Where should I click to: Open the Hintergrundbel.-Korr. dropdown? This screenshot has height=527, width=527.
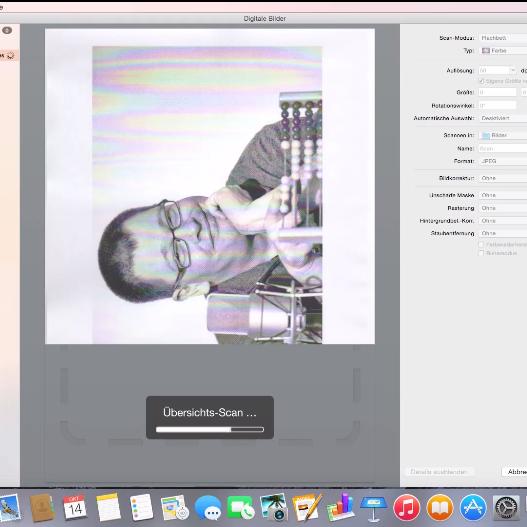point(503,221)
